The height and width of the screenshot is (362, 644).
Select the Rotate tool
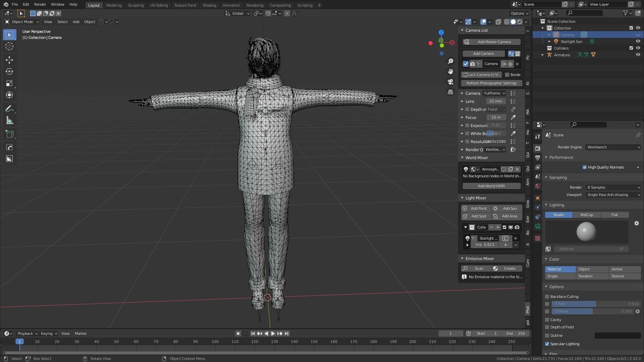9,72
